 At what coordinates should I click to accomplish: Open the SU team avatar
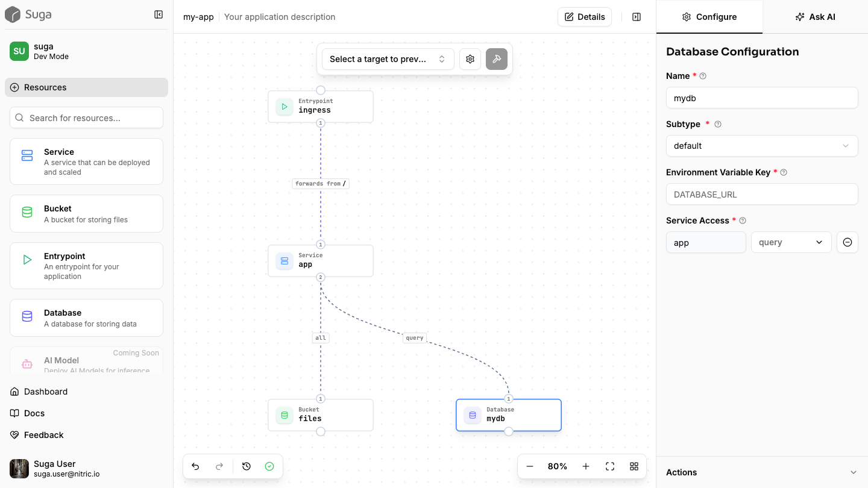point(19,51)
